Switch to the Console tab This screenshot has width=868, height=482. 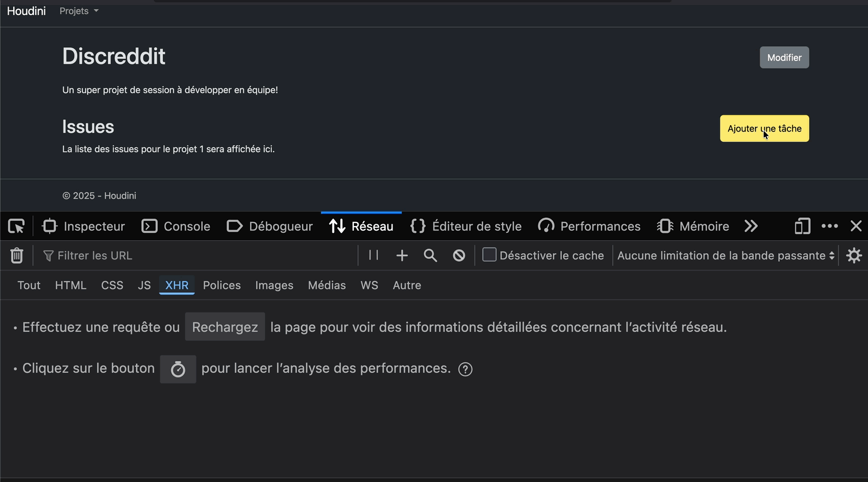click(176, 227)
